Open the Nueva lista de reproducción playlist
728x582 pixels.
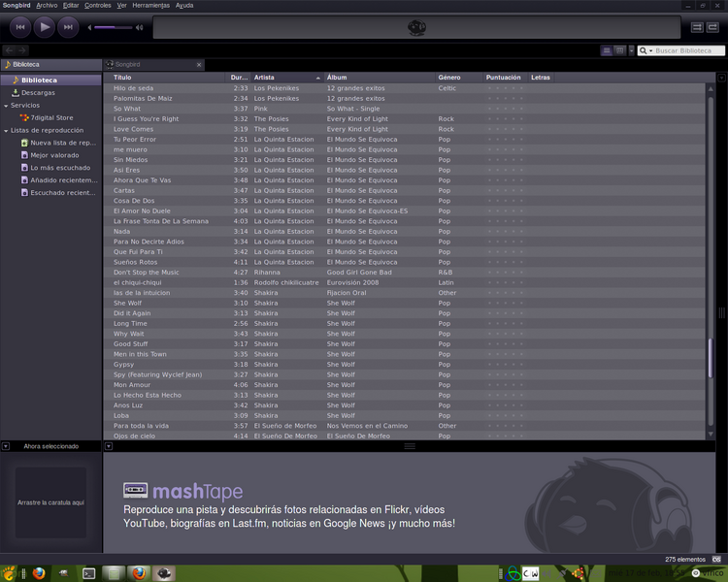[62, 143]
